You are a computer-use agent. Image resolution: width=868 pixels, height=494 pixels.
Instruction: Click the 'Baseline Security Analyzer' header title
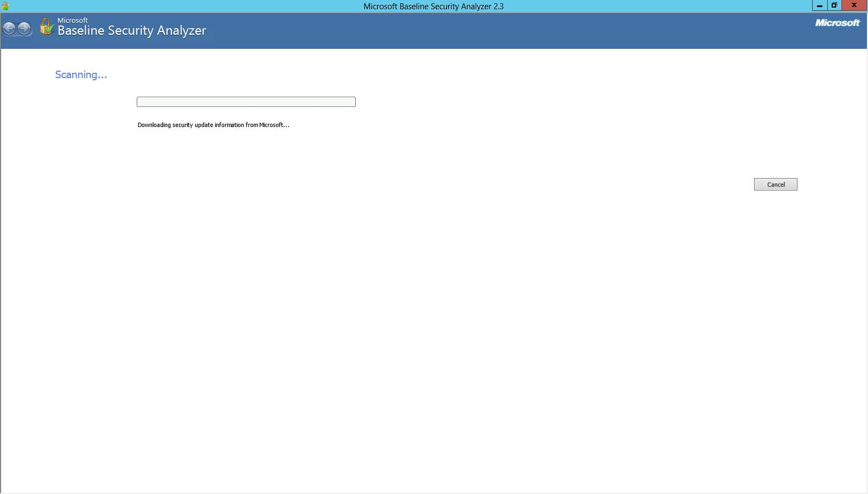click(132, 31)
